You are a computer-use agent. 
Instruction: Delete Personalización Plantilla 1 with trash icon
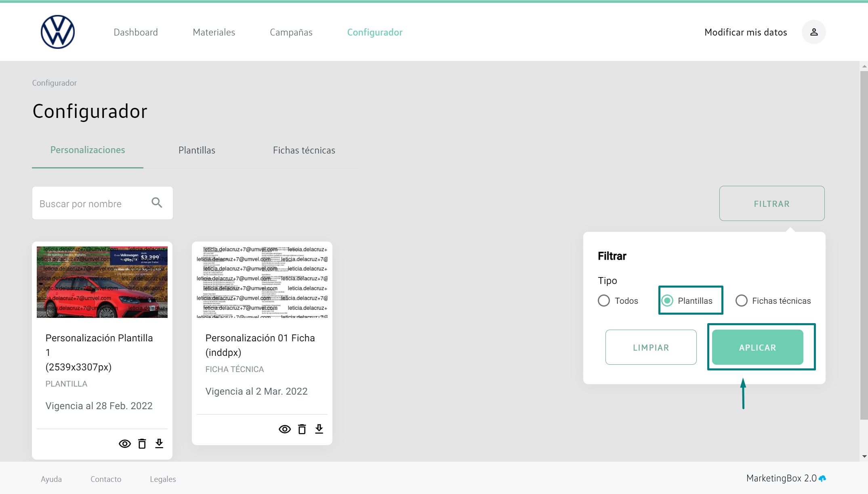point(142,444)
